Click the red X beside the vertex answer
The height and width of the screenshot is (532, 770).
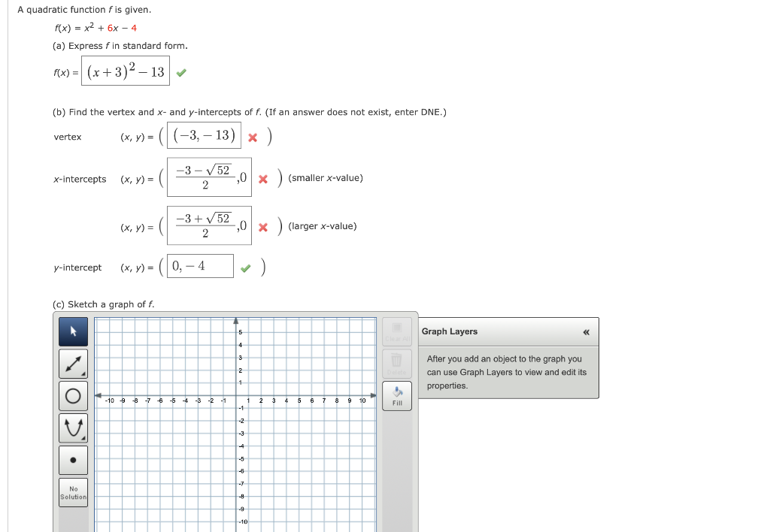(253, 136)
